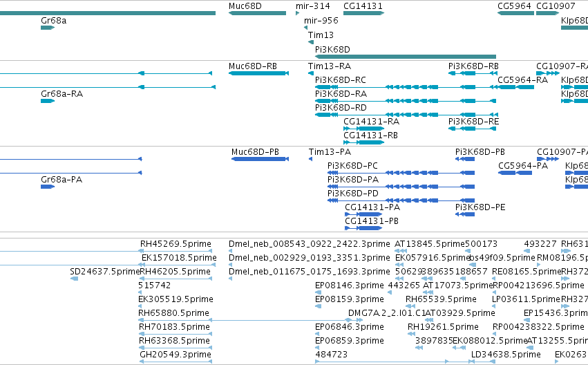Click the Gr68a gene label

54,20
